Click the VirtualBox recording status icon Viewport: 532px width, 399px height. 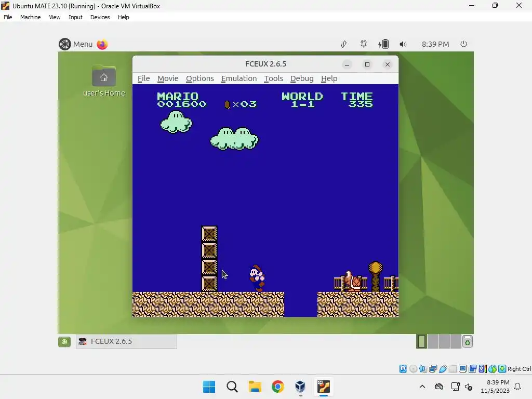[472, 369]
